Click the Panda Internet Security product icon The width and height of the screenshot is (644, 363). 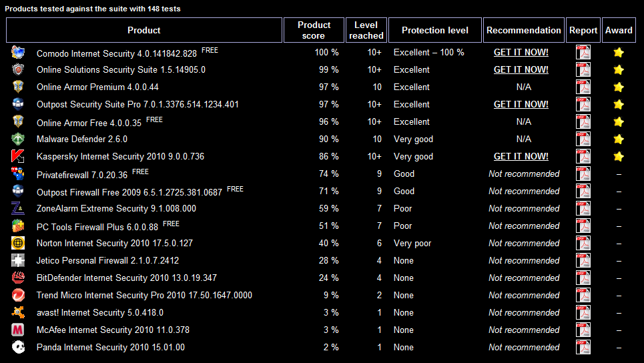pos(18,347)
